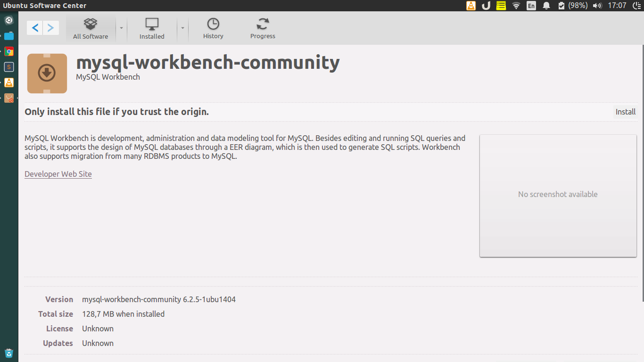Go back with the left arrow button
Viewport: 644px width, 362px height.
click(x=35, y=28)
